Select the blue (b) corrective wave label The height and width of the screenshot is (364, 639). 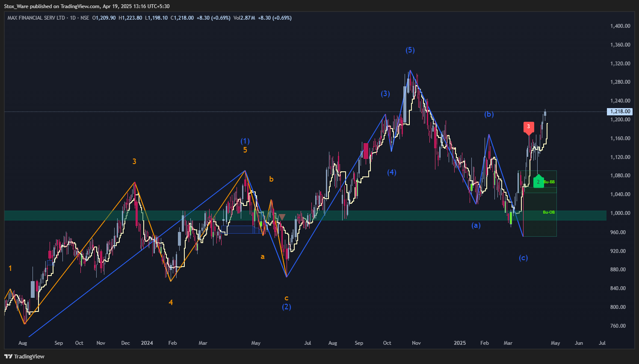[489, 114]
